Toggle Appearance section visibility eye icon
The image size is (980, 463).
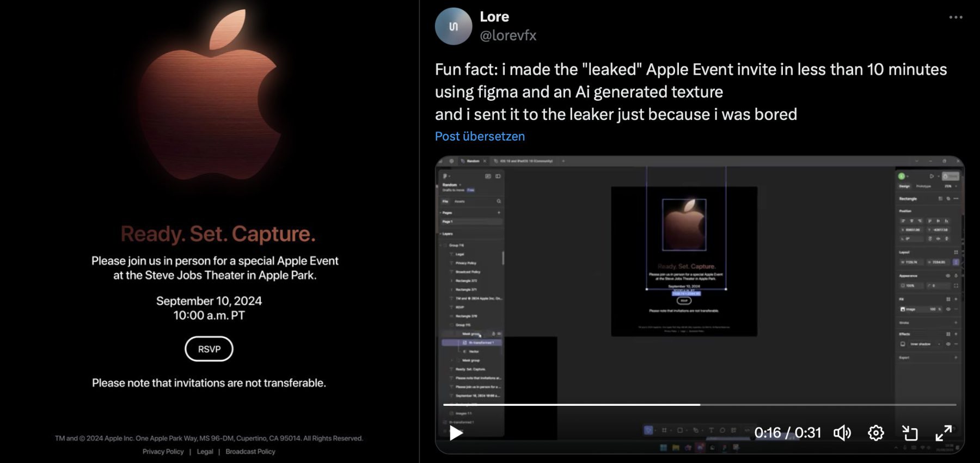948,276
